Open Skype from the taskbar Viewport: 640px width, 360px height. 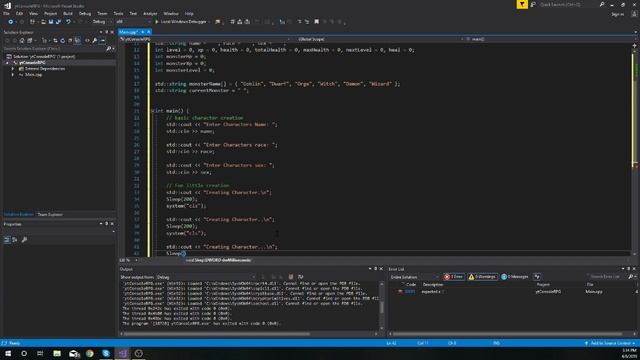pos(106,353)
